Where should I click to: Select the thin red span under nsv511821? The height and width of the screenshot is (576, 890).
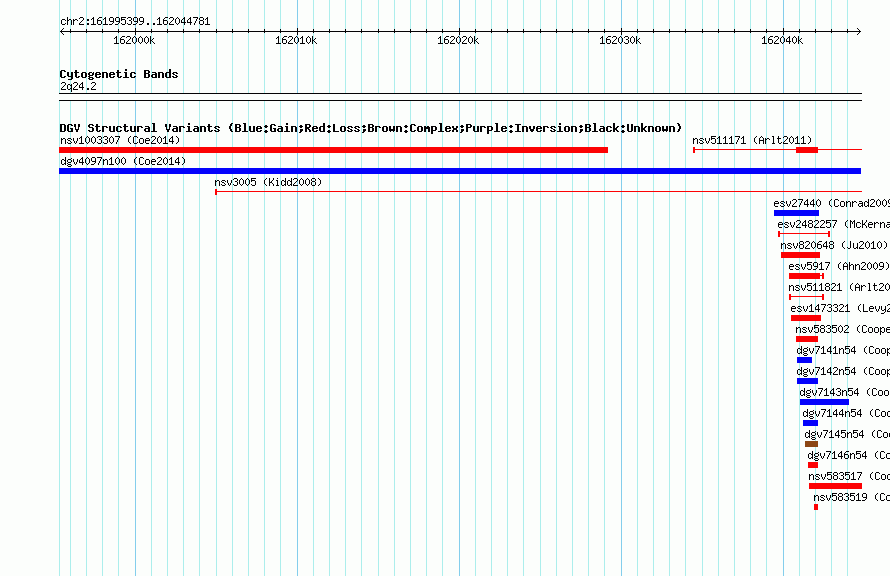click(x=807, y=297)
